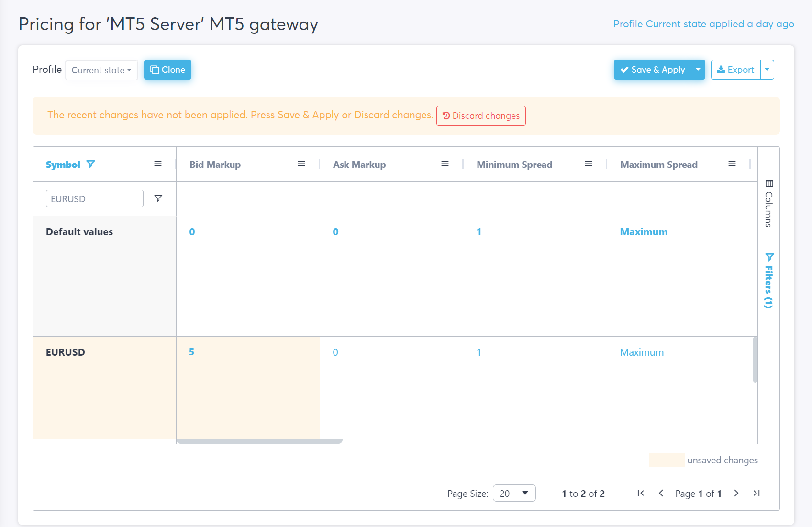Open the Filters (1) side panel
The height and width of the screenshot is (527, 812).
(x=769, y=281)
